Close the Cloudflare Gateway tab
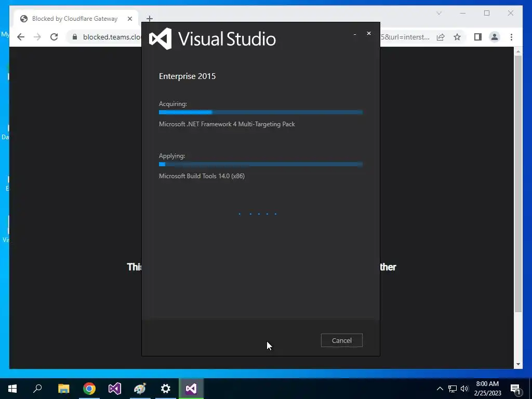 pyautogui.click(x=129, y=19)
